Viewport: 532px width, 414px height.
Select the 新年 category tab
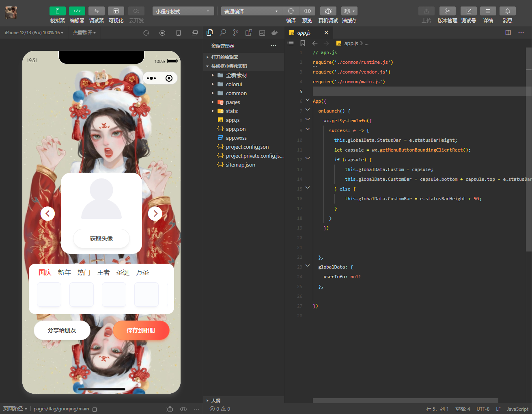pyautogui.click(x=65, y=273)
